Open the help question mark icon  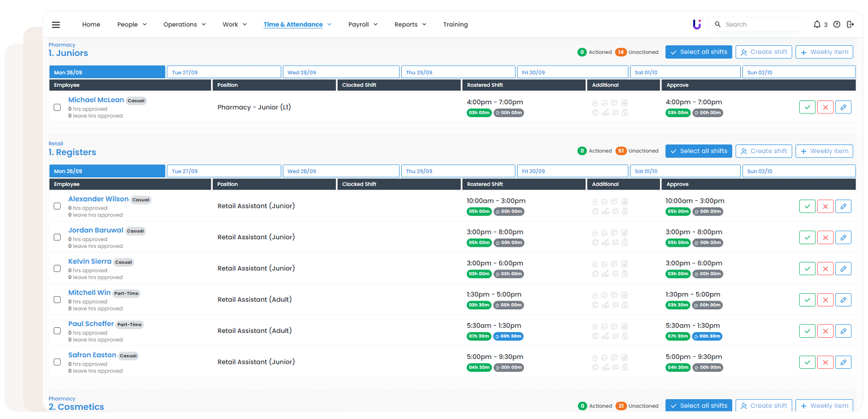836,25
